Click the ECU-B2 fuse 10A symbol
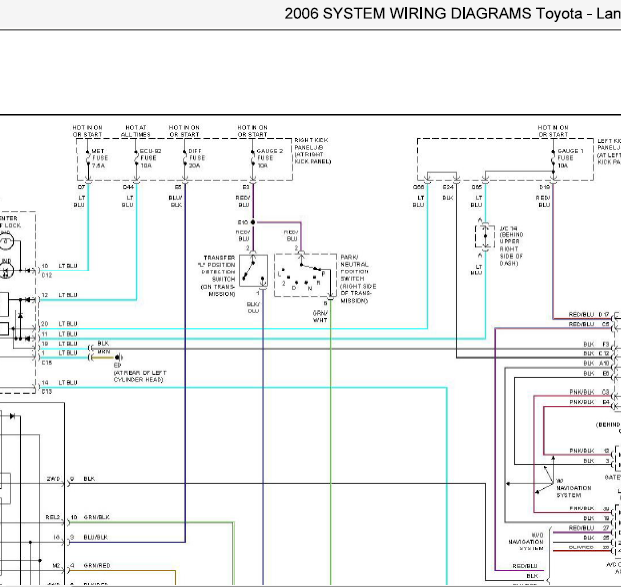The height and width of the screenshot is (587, 621). click(x=137, y=158)
